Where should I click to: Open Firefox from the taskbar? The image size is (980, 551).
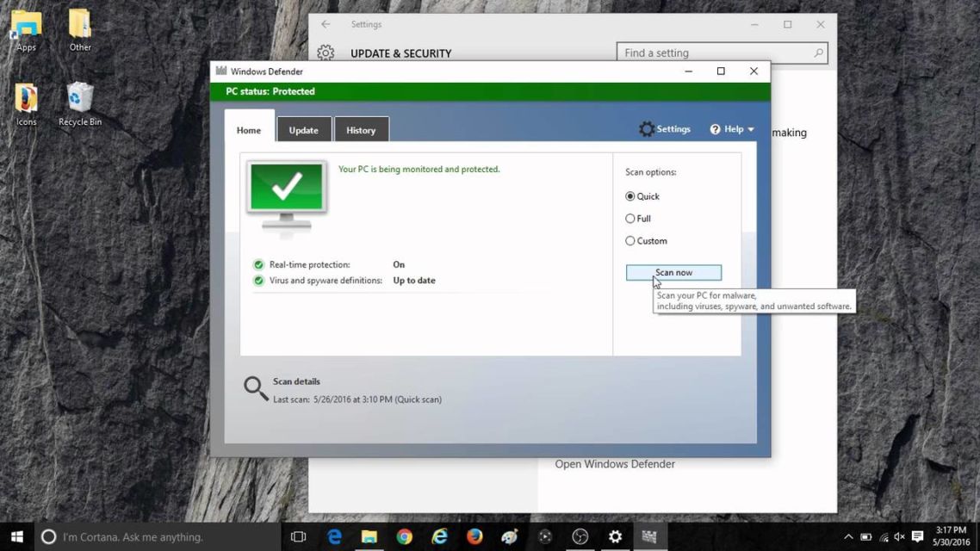point(474,536)
